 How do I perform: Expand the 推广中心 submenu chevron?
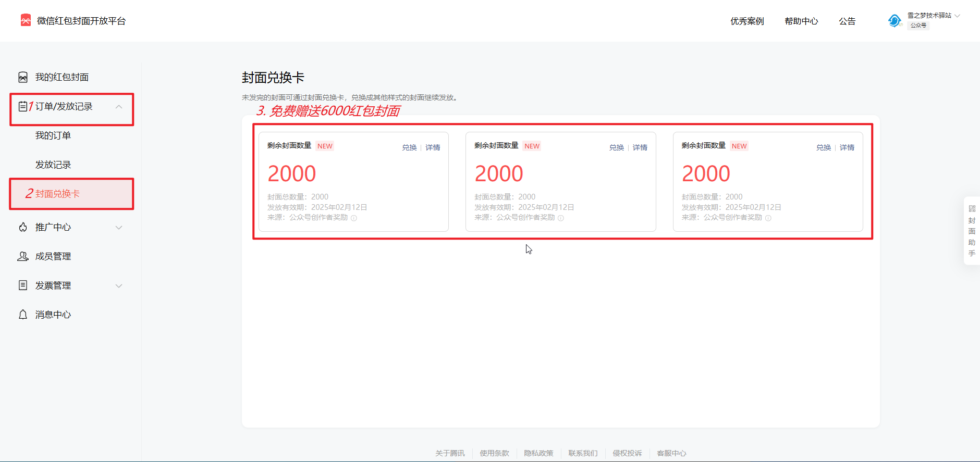click(x=119, y=228)
